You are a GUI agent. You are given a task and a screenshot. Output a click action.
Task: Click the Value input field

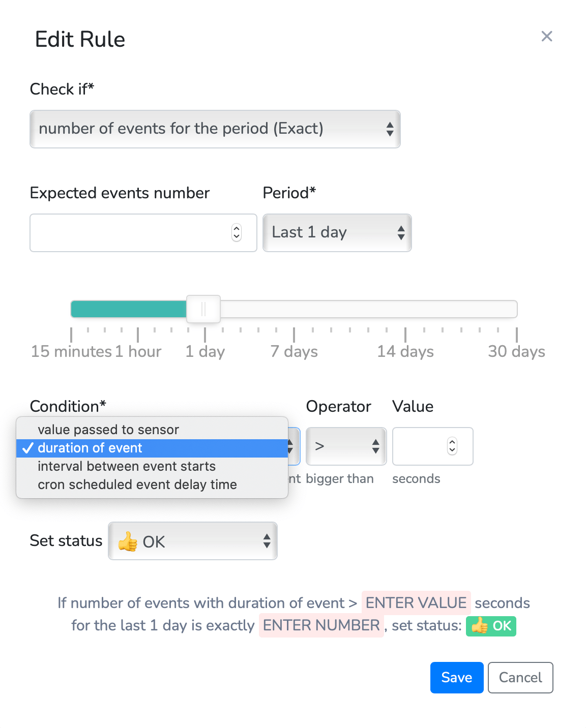[433, 446]
